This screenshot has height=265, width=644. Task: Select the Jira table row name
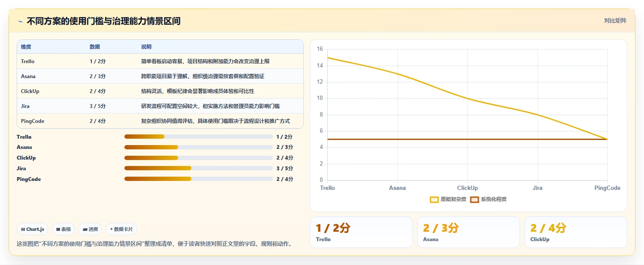(25, 106)
